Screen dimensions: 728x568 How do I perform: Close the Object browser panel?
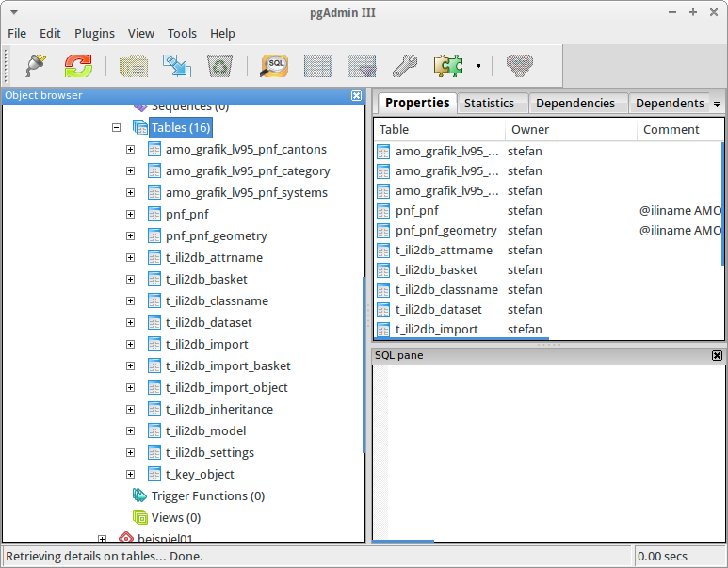(356, 95)
